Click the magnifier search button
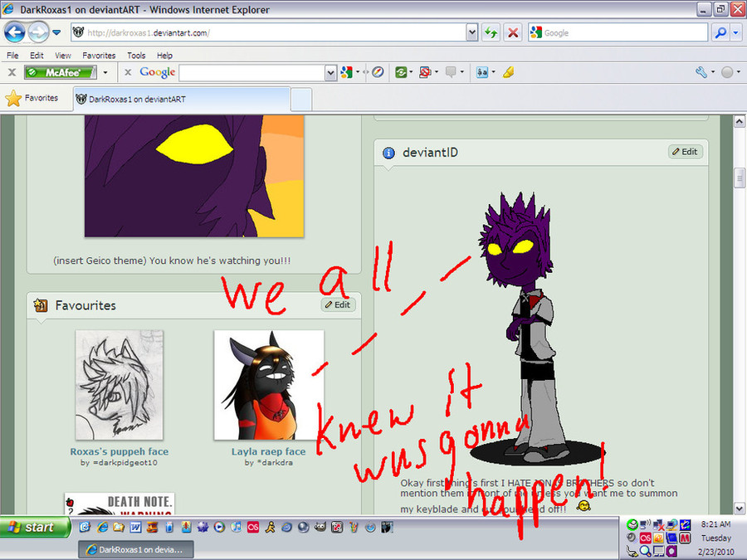747x560 pixels. (720, 32)
